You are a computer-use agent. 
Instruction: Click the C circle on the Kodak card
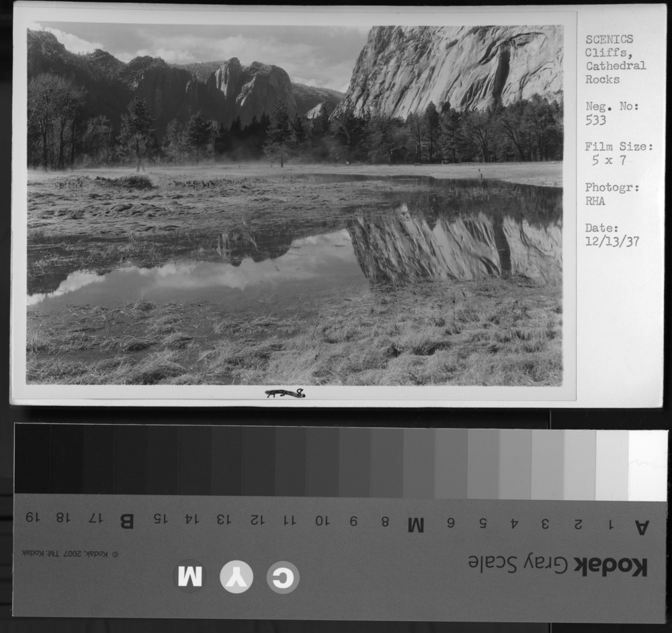(x=283, y=578)
